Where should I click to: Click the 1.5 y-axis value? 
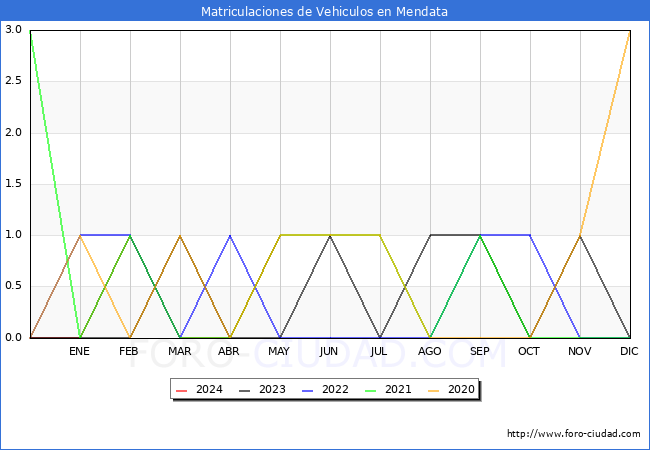[x=13, y=184]
